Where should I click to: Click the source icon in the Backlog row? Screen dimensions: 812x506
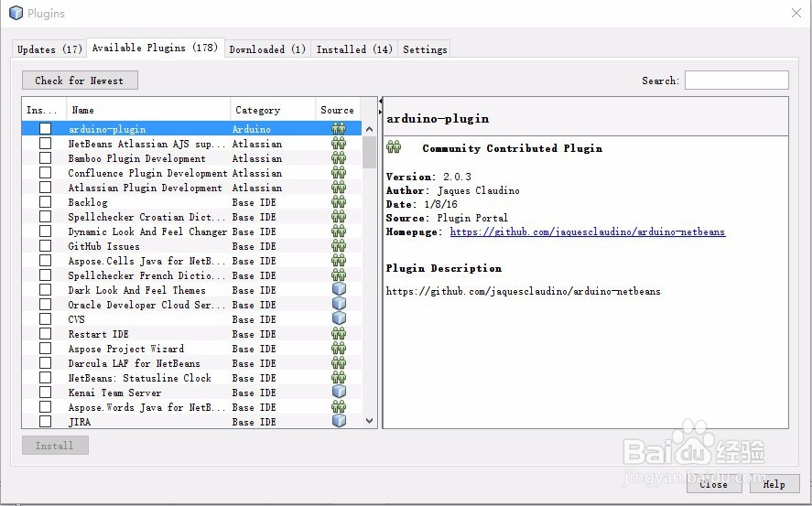tap(339, 202)
